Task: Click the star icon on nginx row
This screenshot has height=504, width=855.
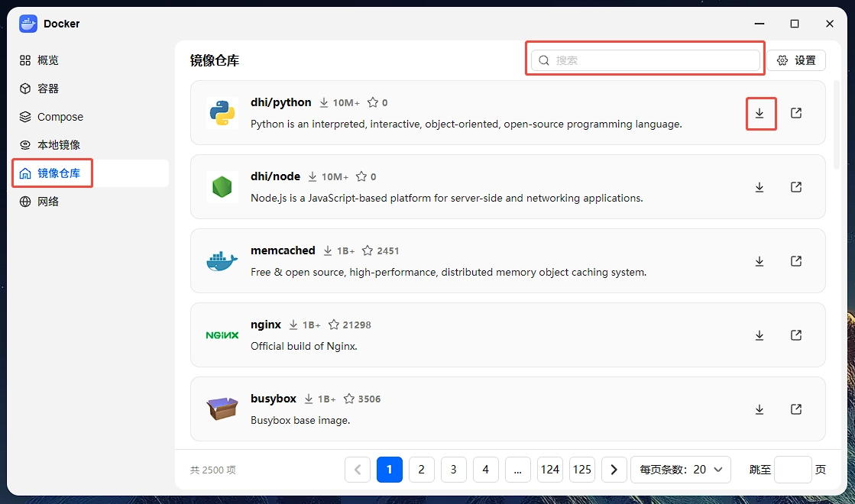Action: pos(334,325)
